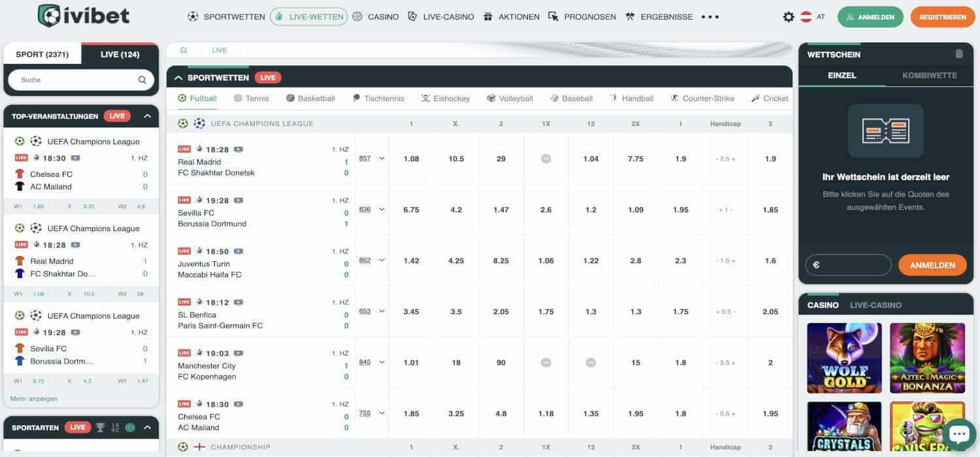This screenshot has height=457, width=980.
Task: Select the Eishockey sport tab
Action: (x=446, y=99)
